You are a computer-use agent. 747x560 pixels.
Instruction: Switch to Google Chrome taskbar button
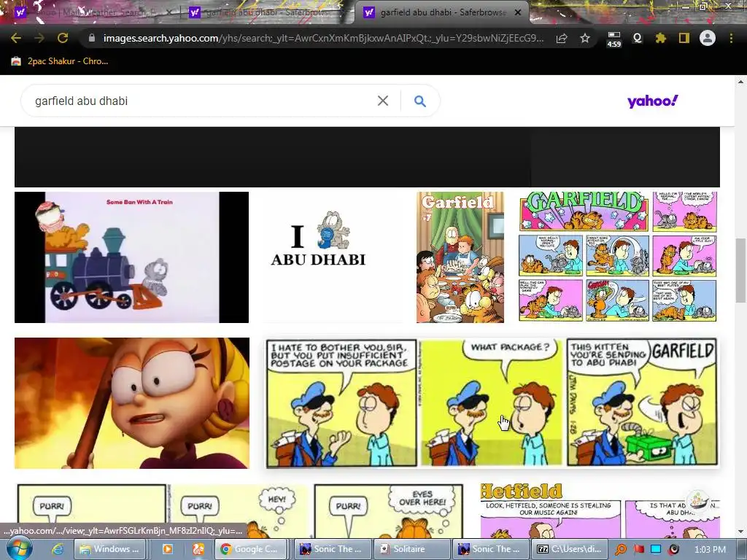pyautogui.click(x=250, y=549)
